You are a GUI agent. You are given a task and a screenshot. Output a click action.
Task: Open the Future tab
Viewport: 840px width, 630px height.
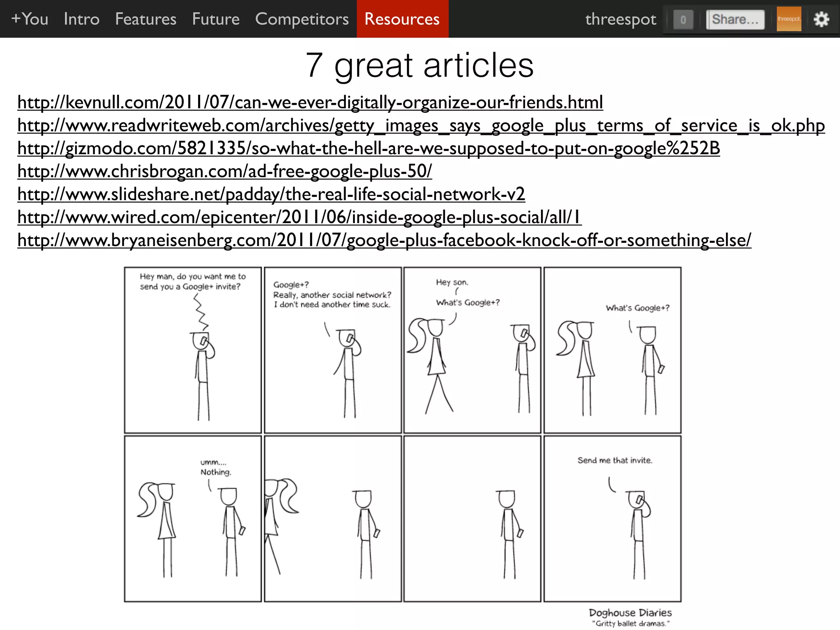click(x=216, y=19)
